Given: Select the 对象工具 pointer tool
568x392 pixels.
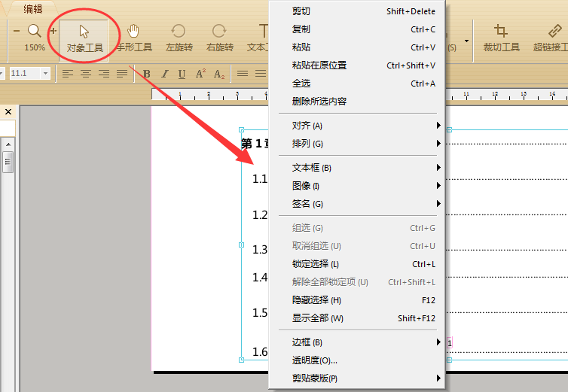Looking at the screenshot, I should (x=84, y=38).
